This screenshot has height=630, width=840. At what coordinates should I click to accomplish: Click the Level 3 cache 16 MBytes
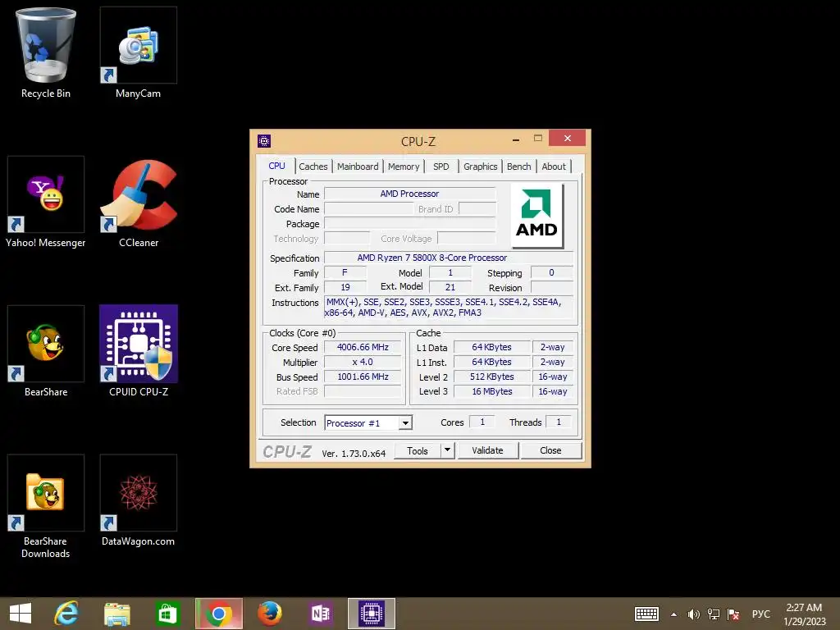(x=492, y=391)
